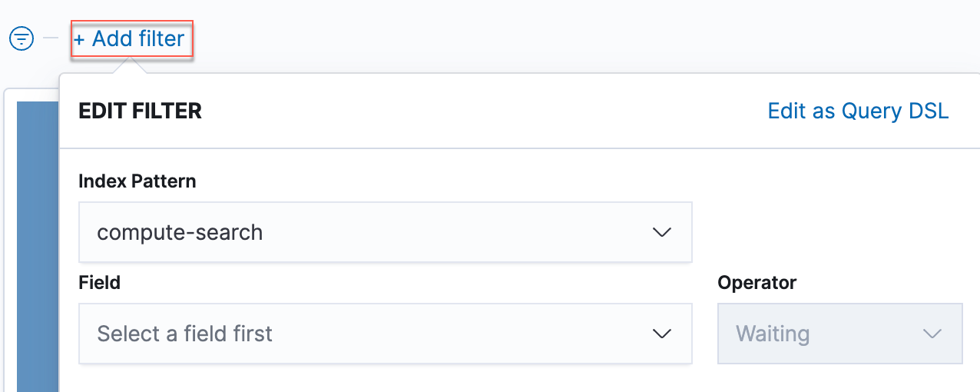Switch to Edit as Query DSL
980x392 pixels.
pyautogui.click(x=858, y=111)
